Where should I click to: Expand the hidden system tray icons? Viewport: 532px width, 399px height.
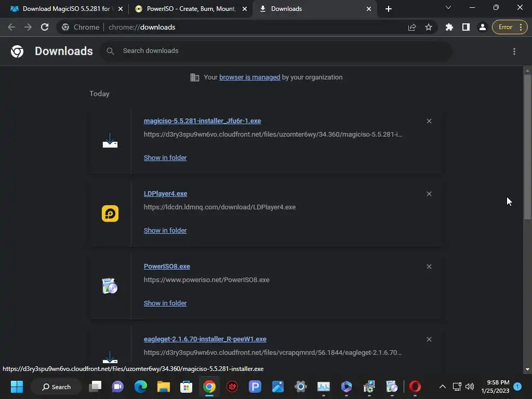point(443,387)
